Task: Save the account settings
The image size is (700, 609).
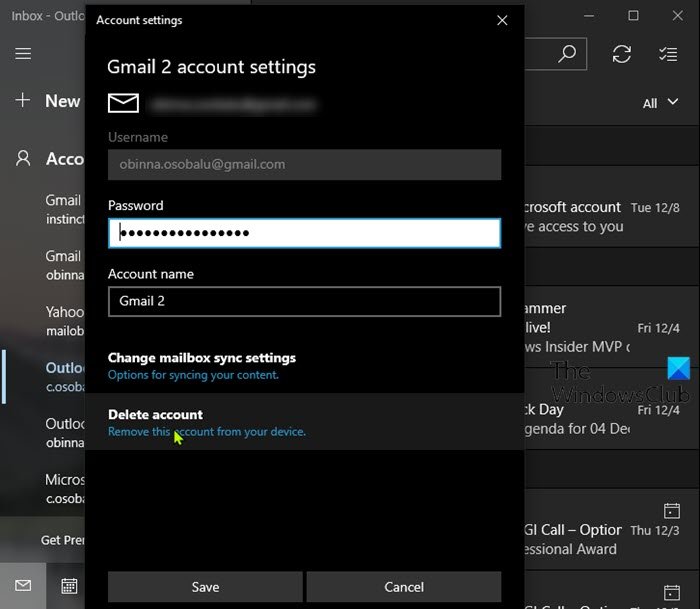Action: [205, 587]
